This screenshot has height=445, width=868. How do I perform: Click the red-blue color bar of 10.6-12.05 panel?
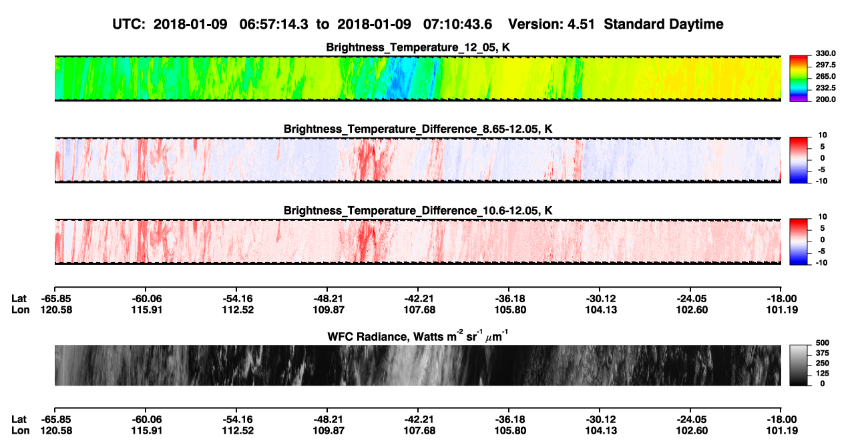click(x=798, y=242)
